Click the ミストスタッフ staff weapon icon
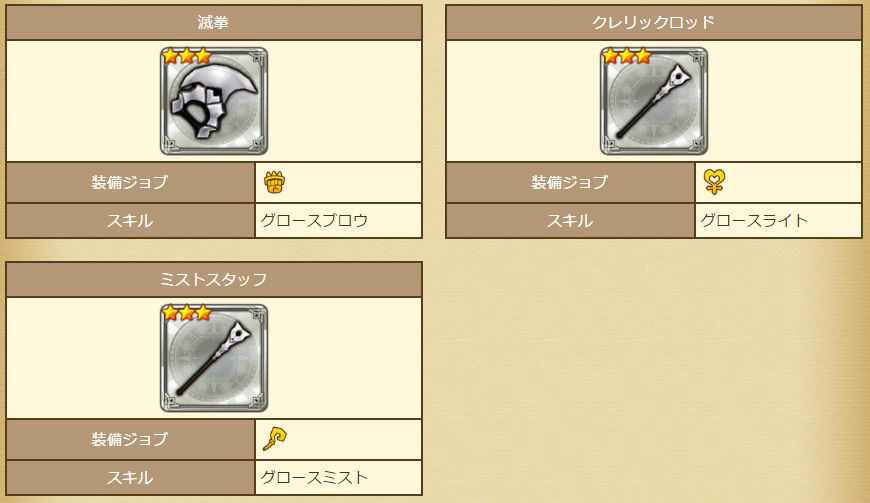This screenshot has height=503, width=870. pos(214,358)
